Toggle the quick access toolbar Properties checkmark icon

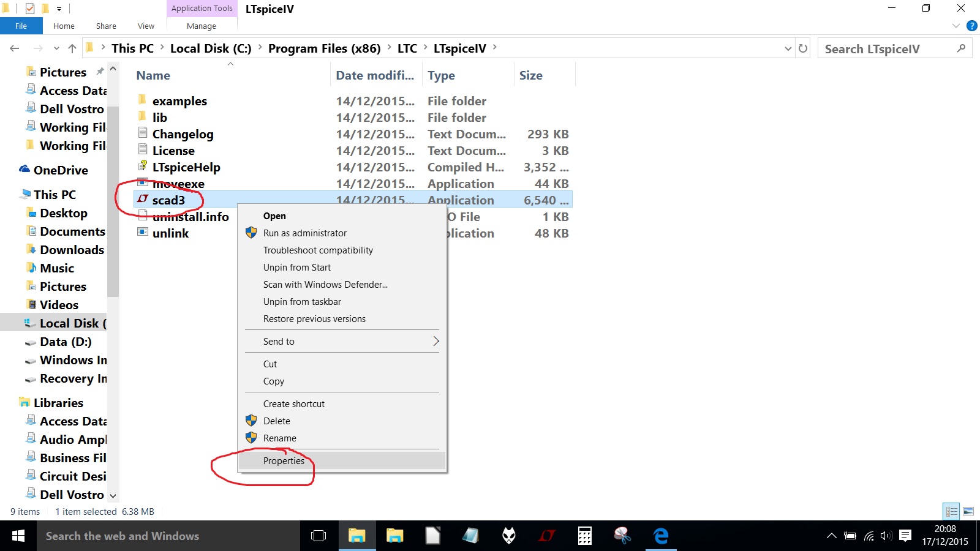pos(30,9)
